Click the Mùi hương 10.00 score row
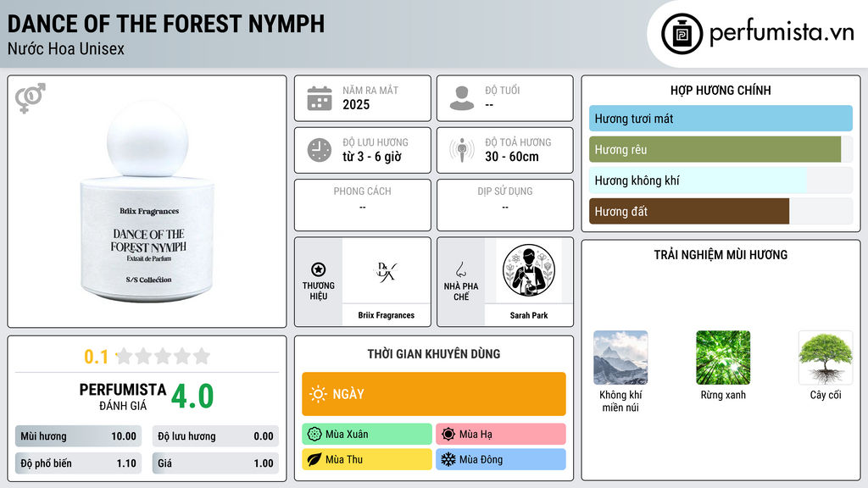Viewport: 868px width, 488px height. click(78, 436)
